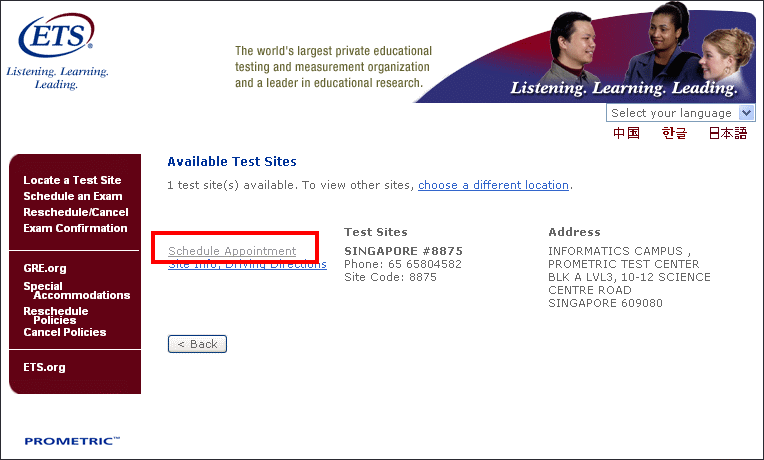Click INFORMATICS CAMPUS address line
Screen dimensions: 764x460
[x=619, y=251]
